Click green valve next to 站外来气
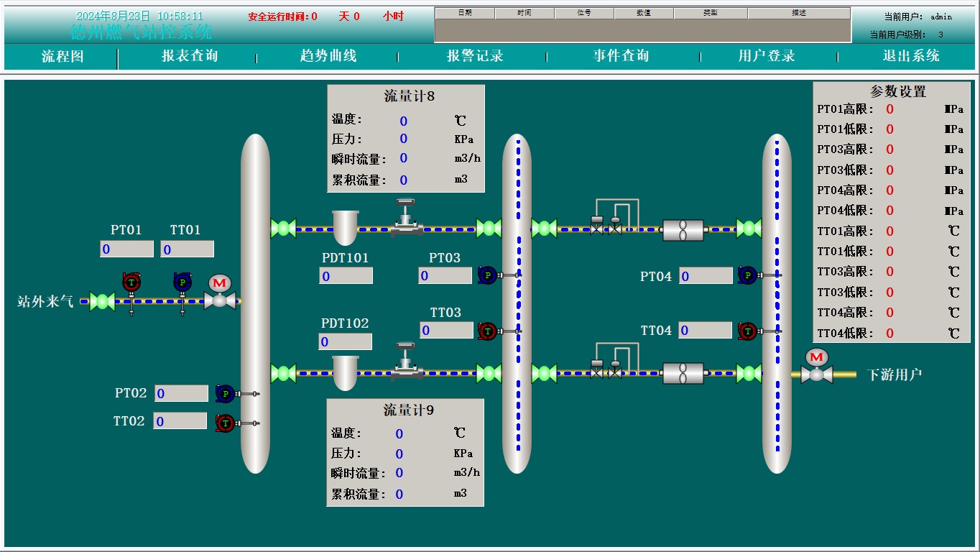 pyautogui.click(x=102, y=301)
